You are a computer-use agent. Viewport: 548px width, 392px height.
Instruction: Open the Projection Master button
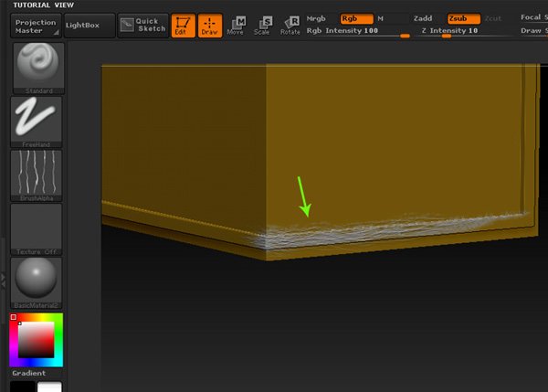(x=36, y=26)
